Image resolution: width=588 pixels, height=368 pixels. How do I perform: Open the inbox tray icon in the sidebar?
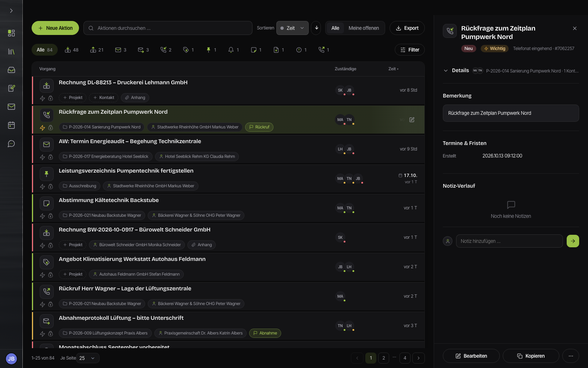pos(11,70)
